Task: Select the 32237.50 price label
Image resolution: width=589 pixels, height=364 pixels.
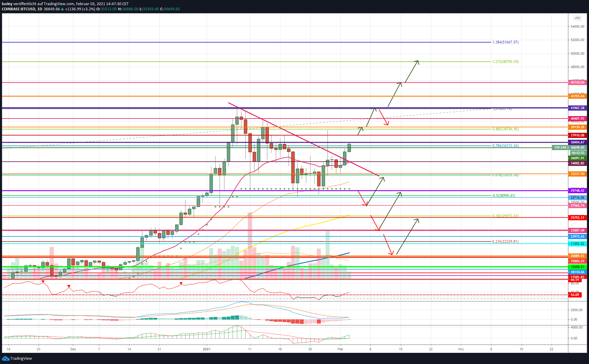Action: click(x=577, y=174)
